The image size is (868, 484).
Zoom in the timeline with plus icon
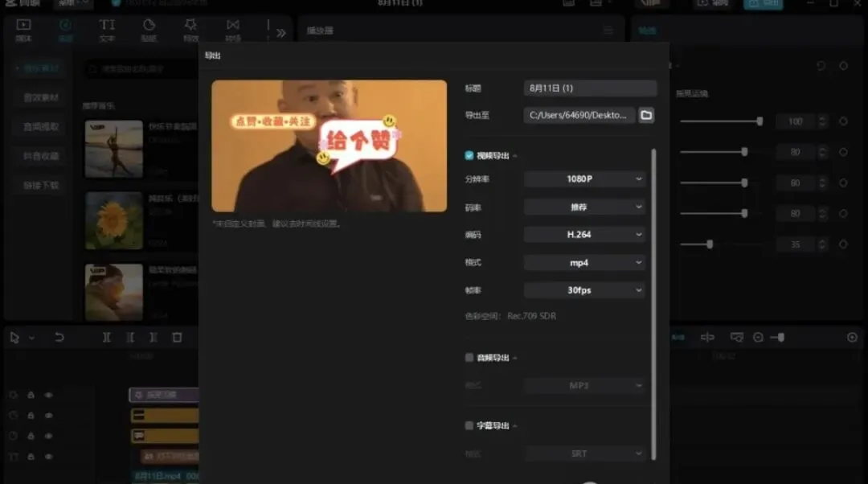tap(852, 337)
